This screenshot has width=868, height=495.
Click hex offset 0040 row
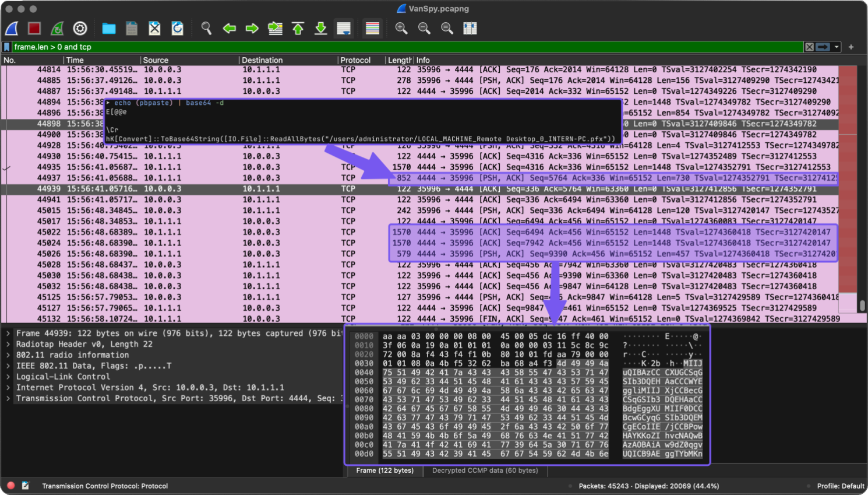[x=528, y=373]
